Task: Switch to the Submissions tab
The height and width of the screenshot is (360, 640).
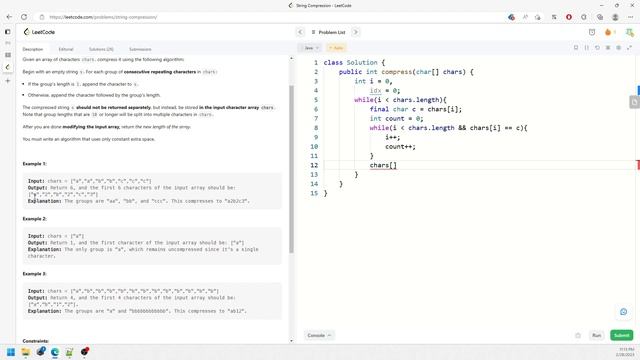Action: (140, 49)
